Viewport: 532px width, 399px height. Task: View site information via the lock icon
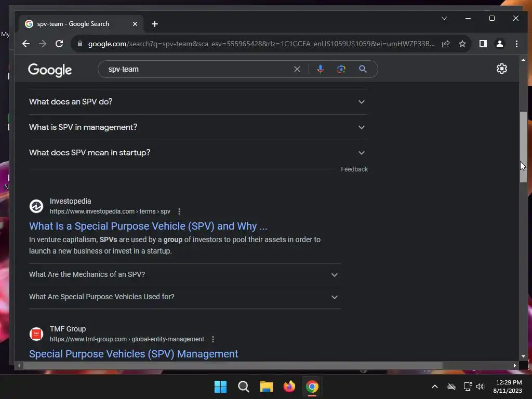[80, 44]
